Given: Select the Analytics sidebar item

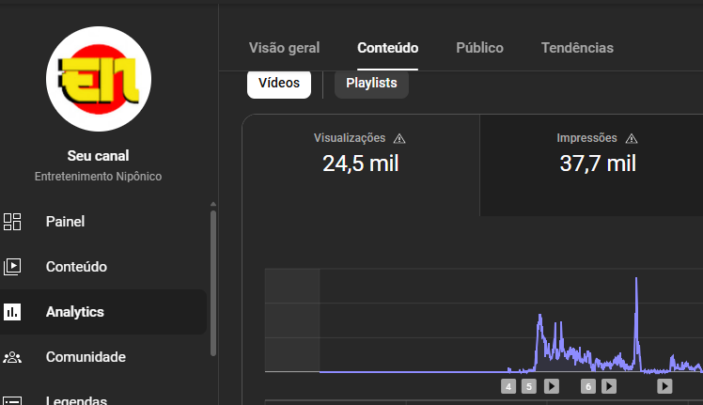Looking at the screenshot, I should 103,312.
